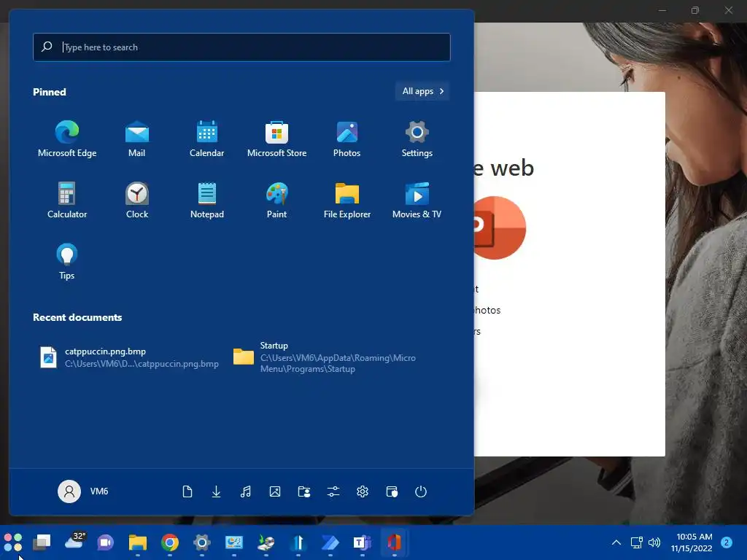Open the pinned Clock app
This screenshot has width=747, height=560.
coord(136,200)
